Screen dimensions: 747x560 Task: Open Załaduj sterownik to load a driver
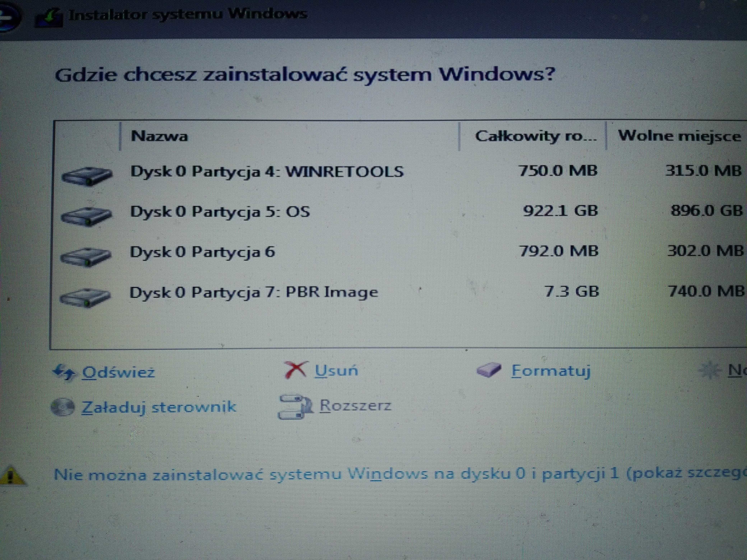[159, 407]
